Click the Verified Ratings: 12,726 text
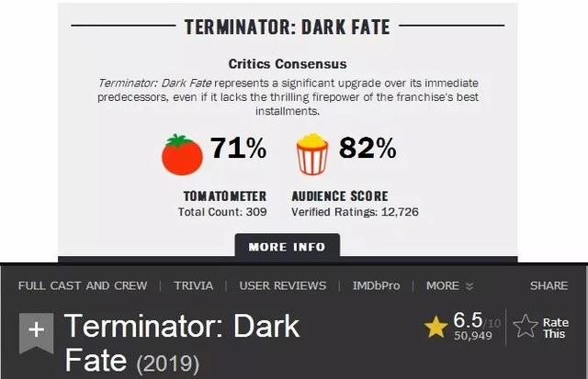 click(355, 212)
